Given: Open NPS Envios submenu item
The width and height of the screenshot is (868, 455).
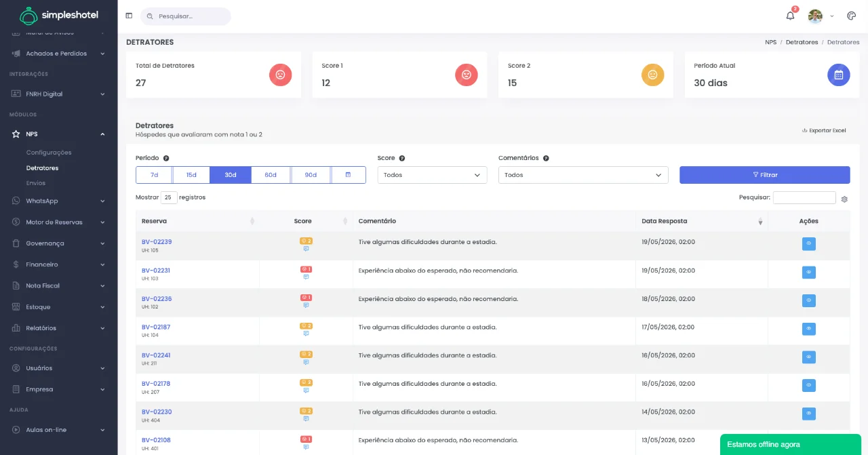Looking at the screenshot, I should coord(36,183).
